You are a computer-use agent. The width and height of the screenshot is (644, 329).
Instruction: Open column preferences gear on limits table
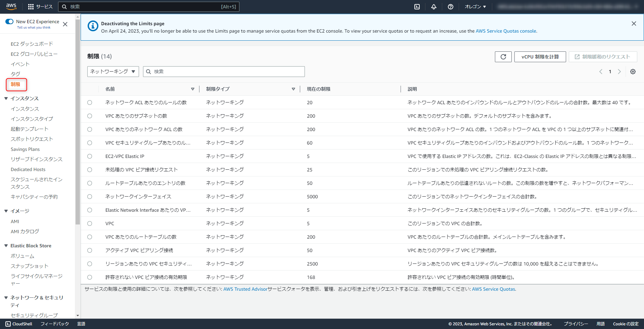click(633, 72)
